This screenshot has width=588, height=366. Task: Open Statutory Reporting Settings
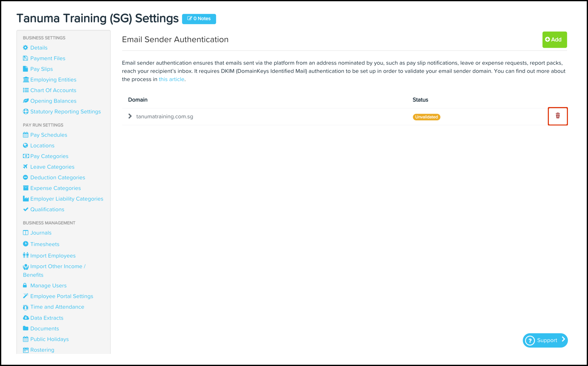pyautogui.click(x=65, y=111)
